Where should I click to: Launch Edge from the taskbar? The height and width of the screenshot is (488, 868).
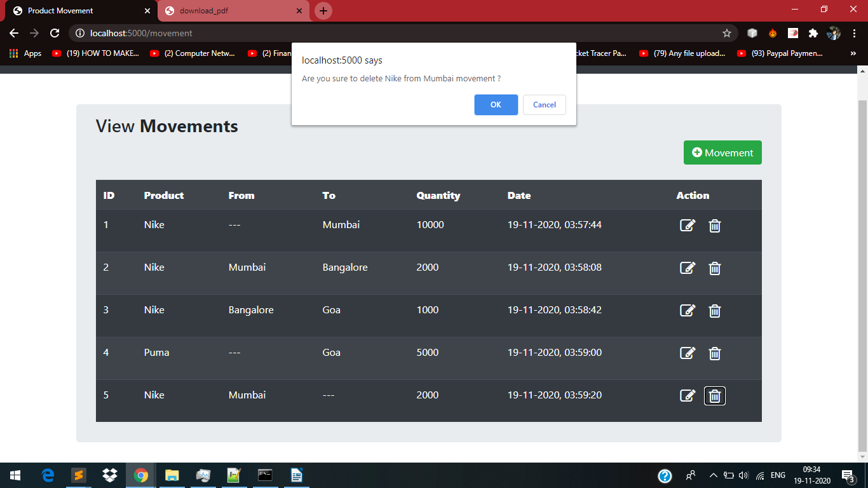(x=48, y=475)
